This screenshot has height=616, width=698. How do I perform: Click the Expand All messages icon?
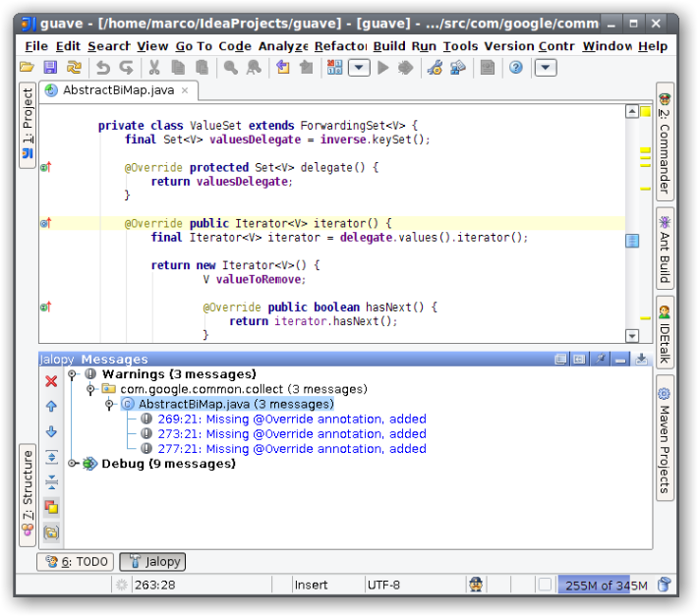point(52,457)
